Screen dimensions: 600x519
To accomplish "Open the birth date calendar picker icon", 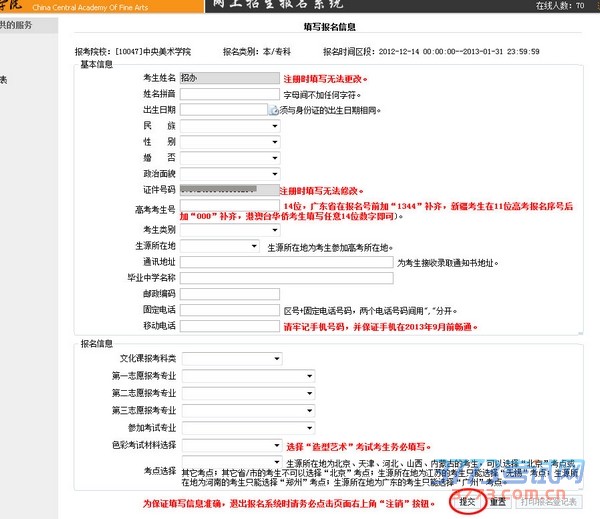I will 274,109.
